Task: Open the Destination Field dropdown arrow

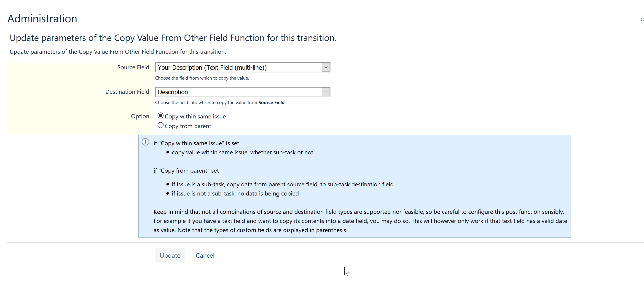Action: (325, 92)
